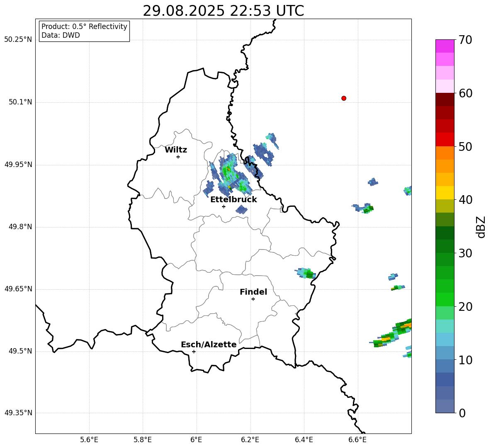
Task: Pick the bright green swatch just above the 20 tick
Action: point(445,299)
